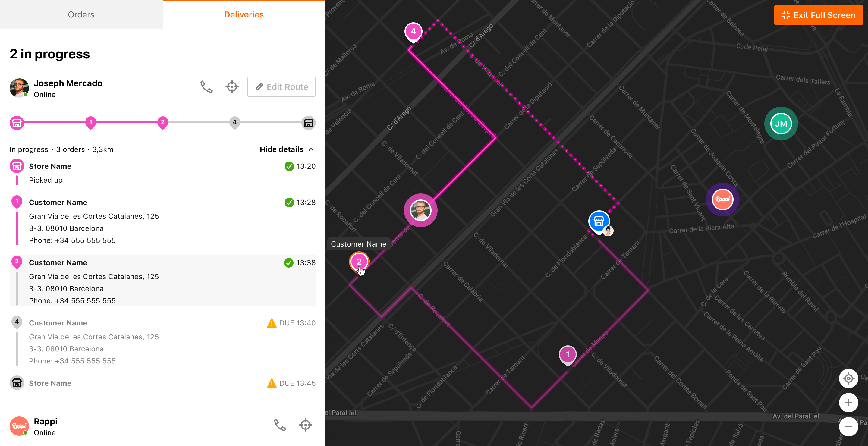Click the warning triangle next to DUE 13:45
Screen dimensions: 868x446
272,383
